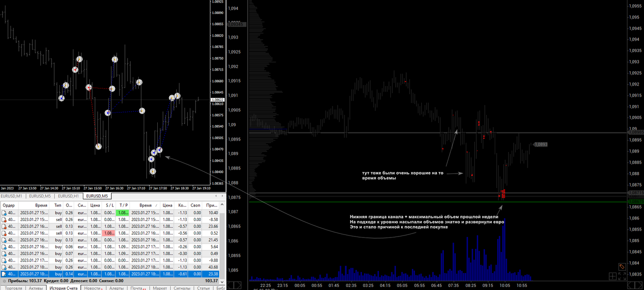Select the История Счета tab
The height and width of the screenshot is (290, 644).
(63, 288)
